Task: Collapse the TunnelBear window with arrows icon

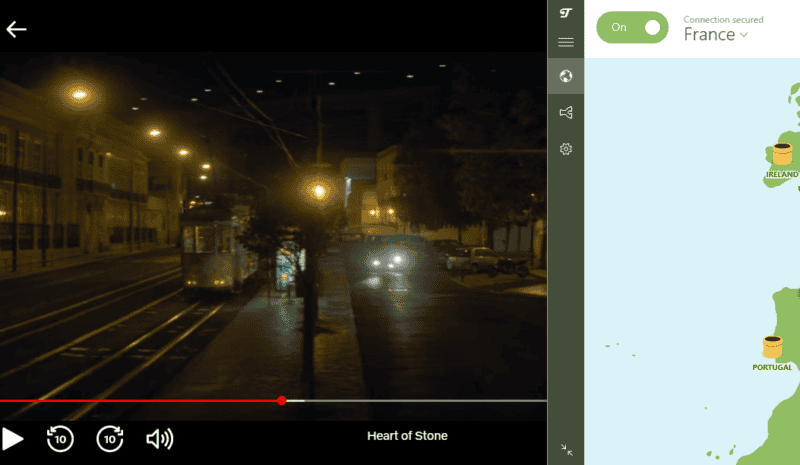Action: [x=566, y=450]
